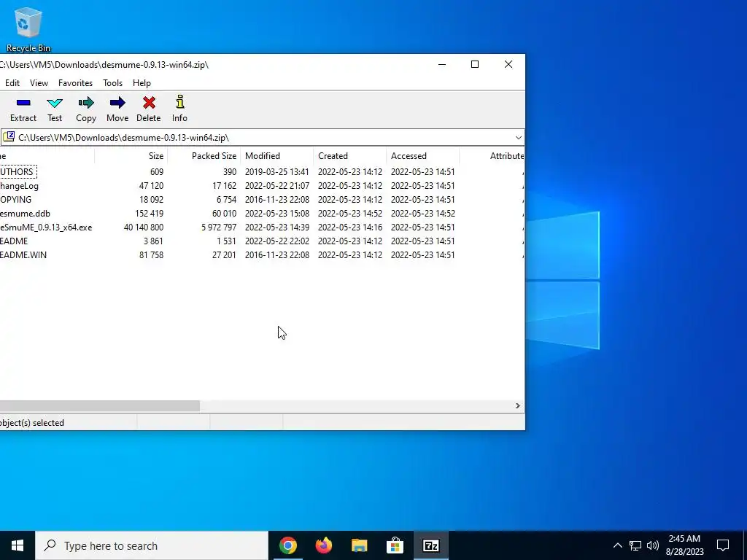This screenshot has width=747, height=560.
Task: Click the network tray icon
Action: [635, 545]
